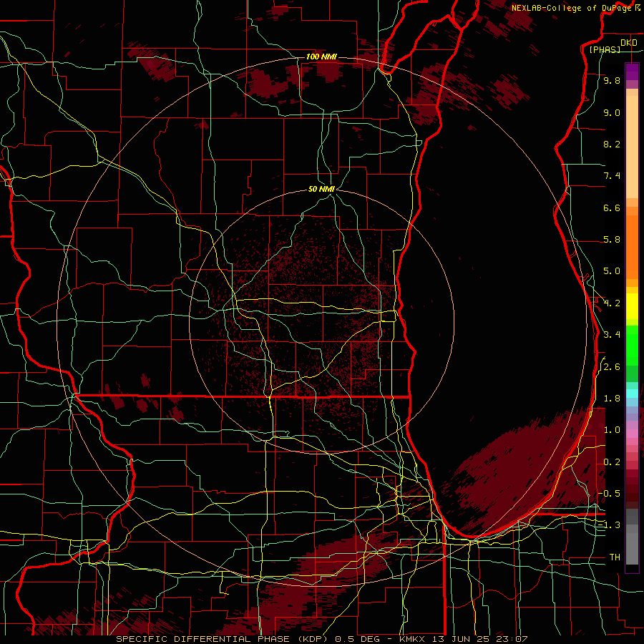Click the [PHAS] legend heading

(605, 49)
